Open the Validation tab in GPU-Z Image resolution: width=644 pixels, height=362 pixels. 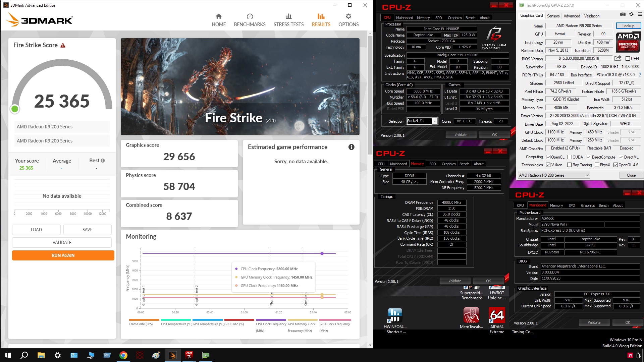(x=592, y=16)
